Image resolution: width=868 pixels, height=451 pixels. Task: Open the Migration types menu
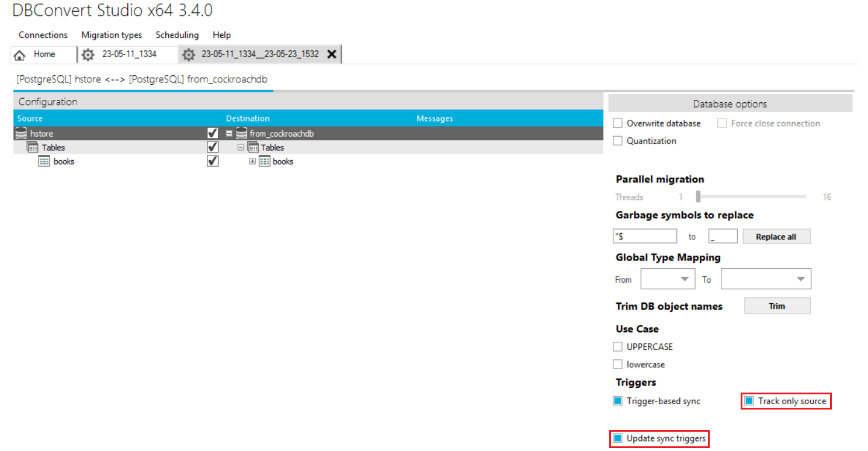112,35
